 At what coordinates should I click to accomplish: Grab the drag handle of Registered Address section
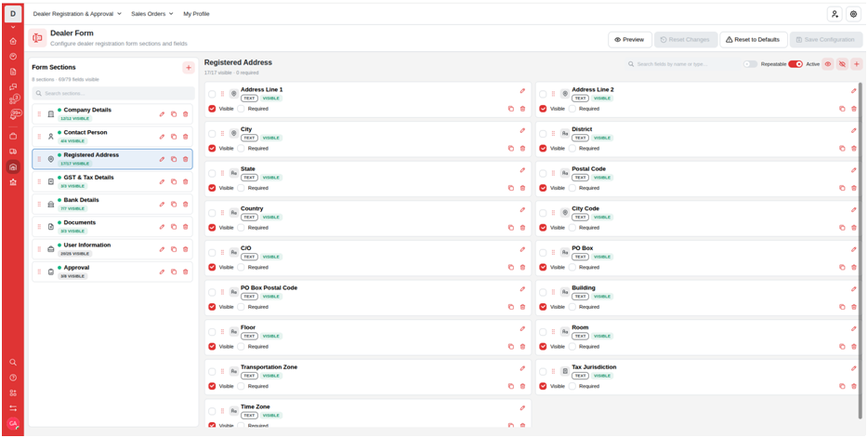coord(39,159)
